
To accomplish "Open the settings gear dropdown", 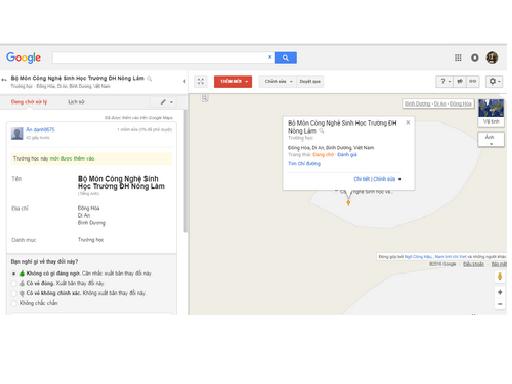I will [x=494, y=81].
